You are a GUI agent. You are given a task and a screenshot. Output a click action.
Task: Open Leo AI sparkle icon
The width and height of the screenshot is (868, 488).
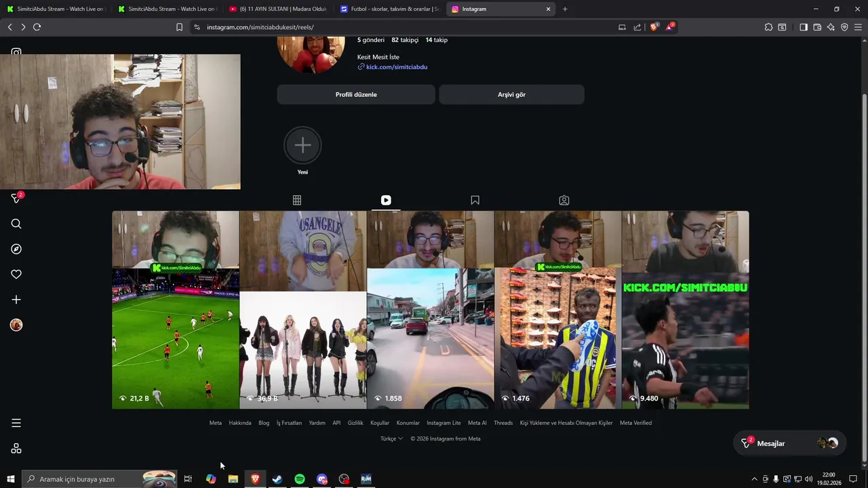[x=831, y=27]
